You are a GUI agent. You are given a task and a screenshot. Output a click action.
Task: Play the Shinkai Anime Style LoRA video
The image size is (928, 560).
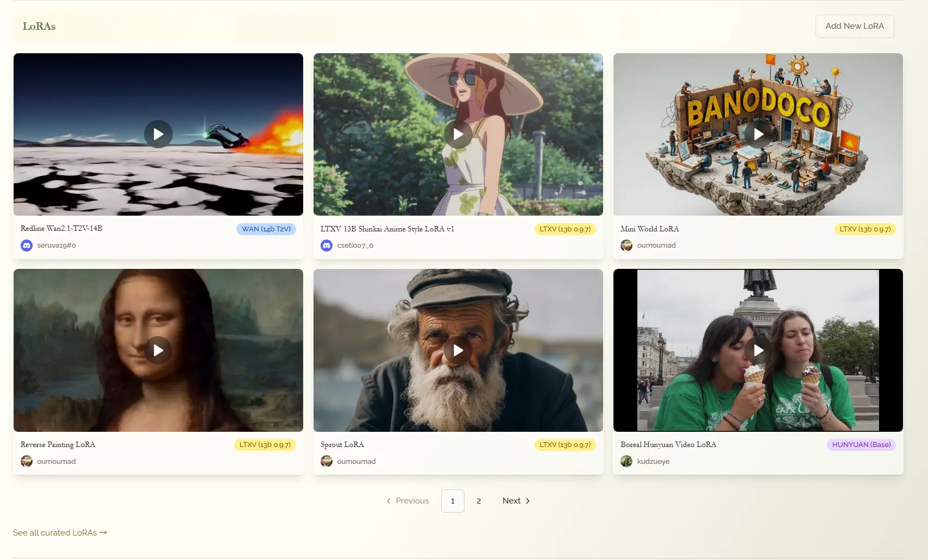click(458, 134)
